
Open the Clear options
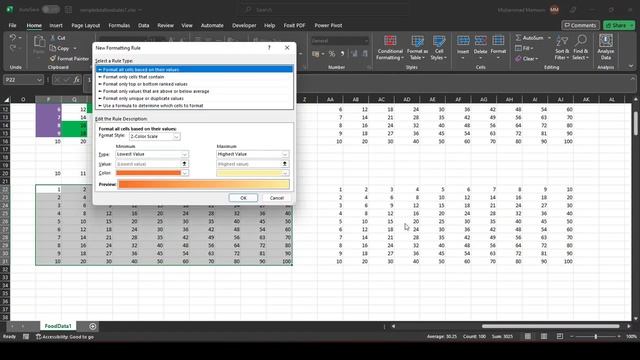[x=527, y=59]
